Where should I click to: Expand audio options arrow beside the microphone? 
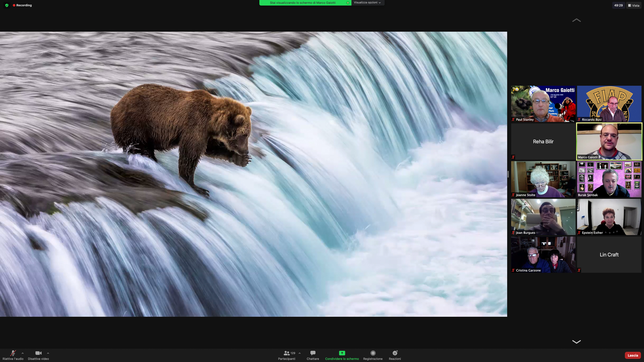tap(23, 353)
